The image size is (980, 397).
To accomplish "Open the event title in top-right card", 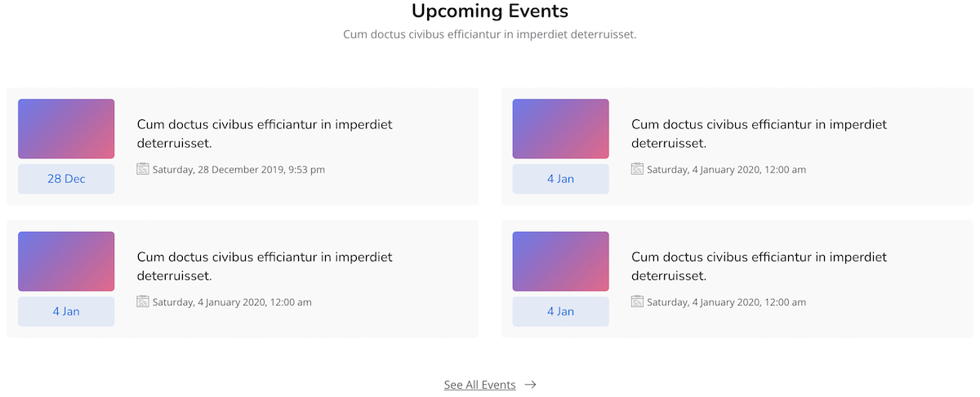I will pos(759,133).
